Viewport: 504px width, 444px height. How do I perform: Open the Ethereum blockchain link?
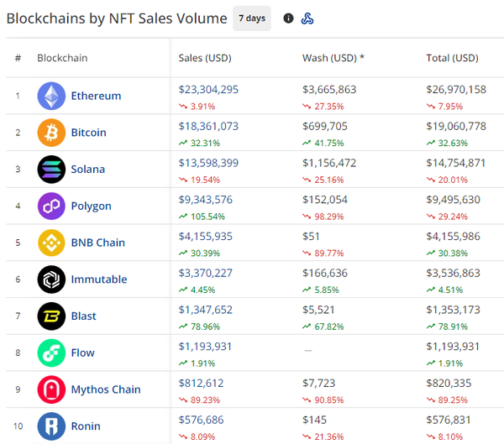[x=96, y=96]
